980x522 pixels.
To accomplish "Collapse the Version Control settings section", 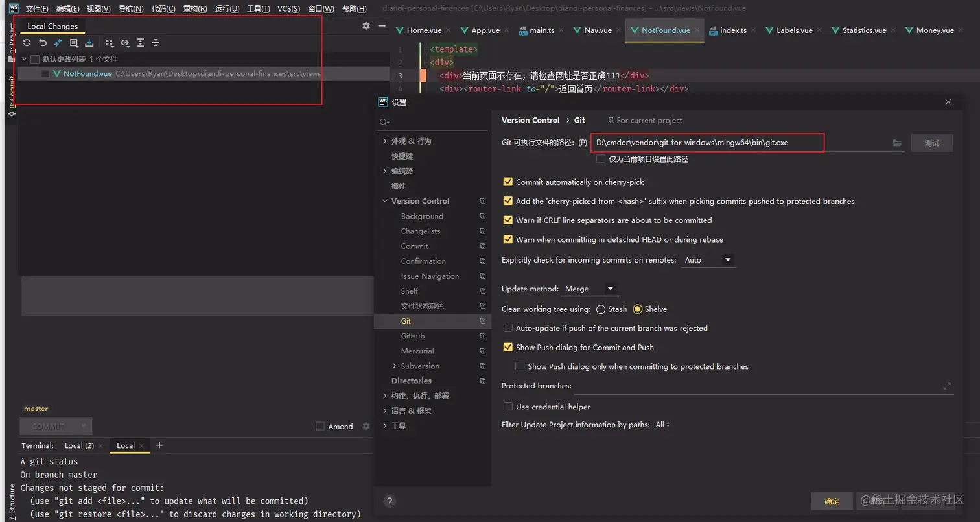I will point(386,201).
